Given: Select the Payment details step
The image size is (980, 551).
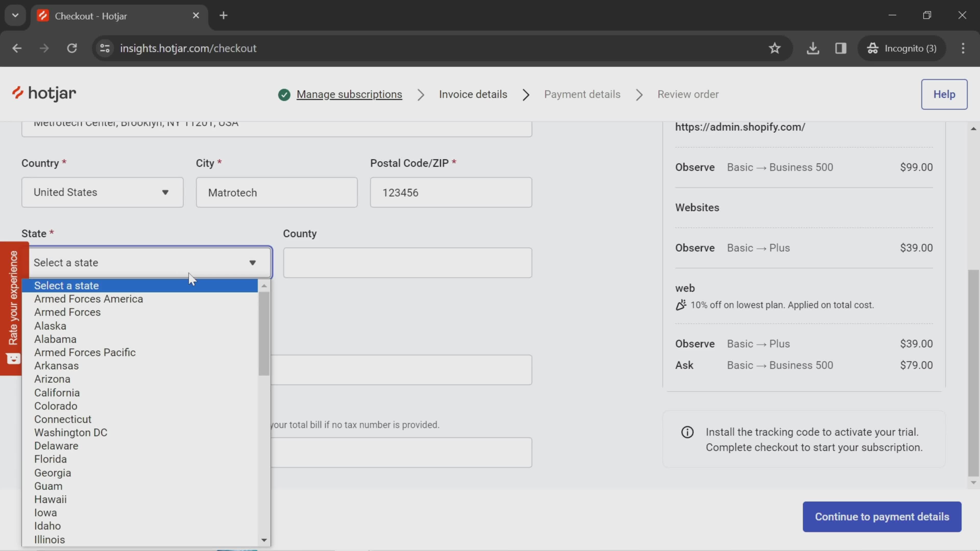Looking at the screenshot, I should pos(582,94).
